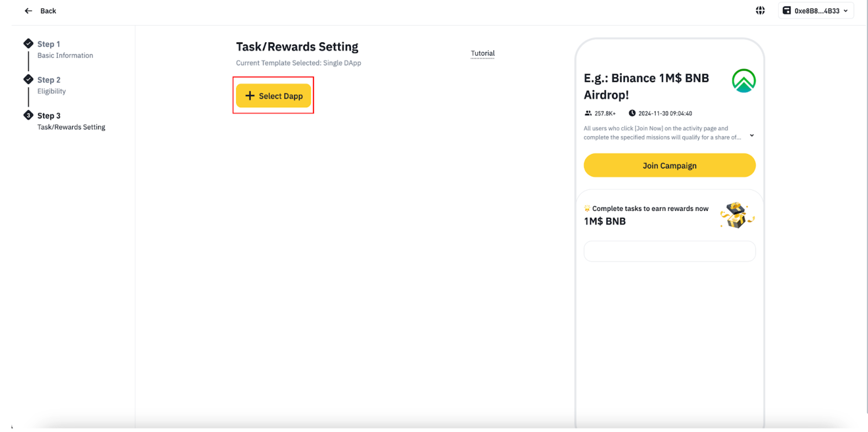
Task: Open the 0xe8B8...4B33 account menu
Action: (x=816, y=11)
